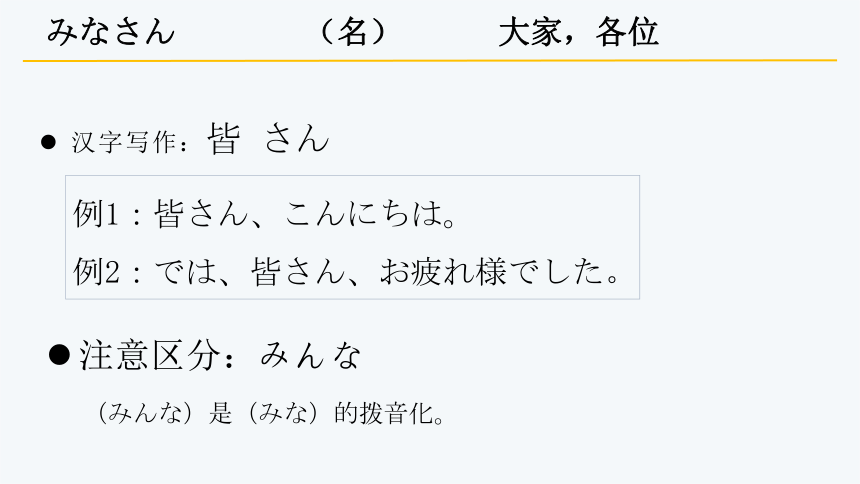Select the sentence 皆さん、こんにちは。

(304, 213)
